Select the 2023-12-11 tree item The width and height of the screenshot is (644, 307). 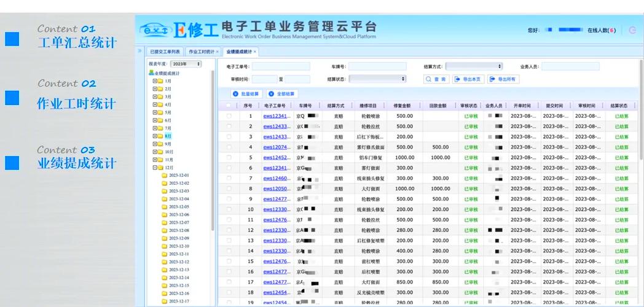[179, 254]
